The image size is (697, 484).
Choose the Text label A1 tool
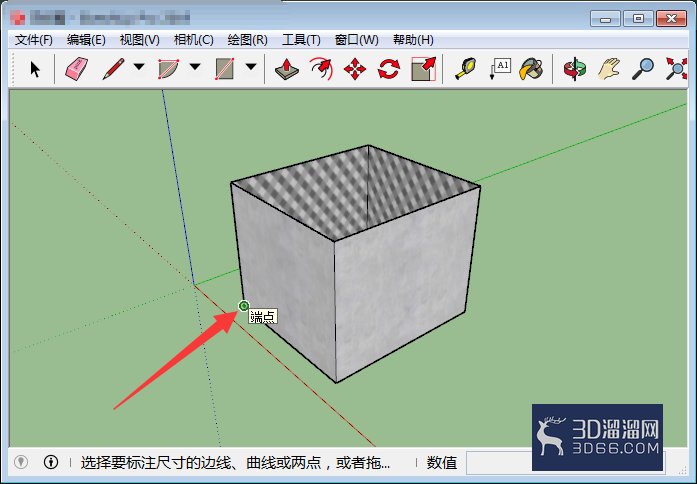[x=500, y=69]
